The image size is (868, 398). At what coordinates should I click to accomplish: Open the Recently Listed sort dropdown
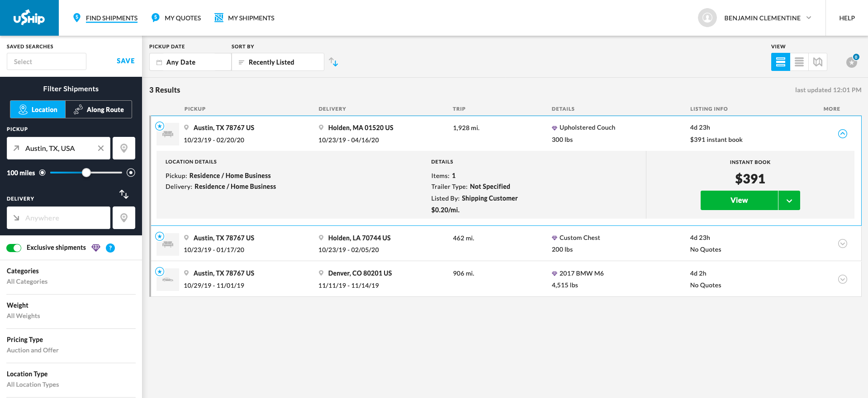(x=278, y=62)
